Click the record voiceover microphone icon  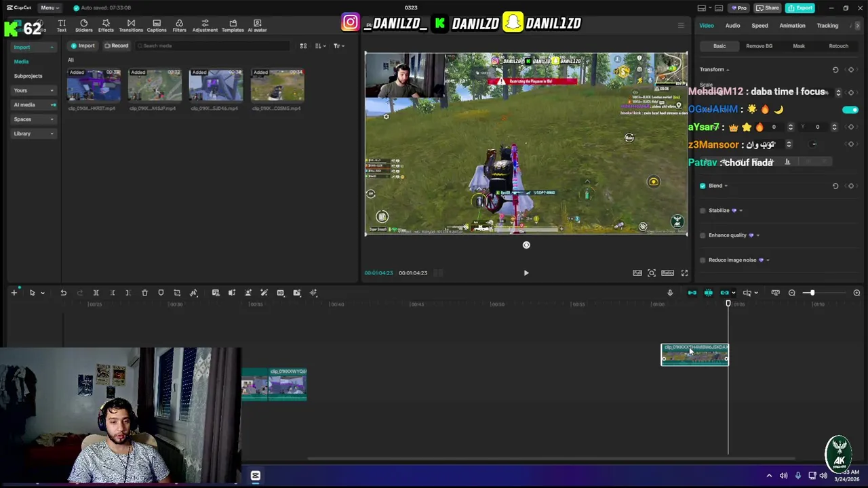coord(670,293)
